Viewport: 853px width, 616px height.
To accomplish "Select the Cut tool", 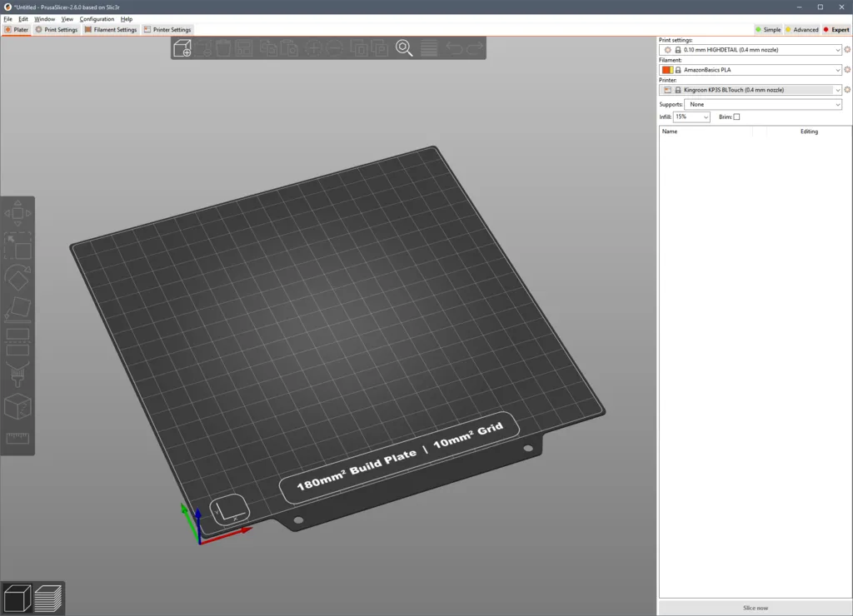I will click(x=17, y=341).
